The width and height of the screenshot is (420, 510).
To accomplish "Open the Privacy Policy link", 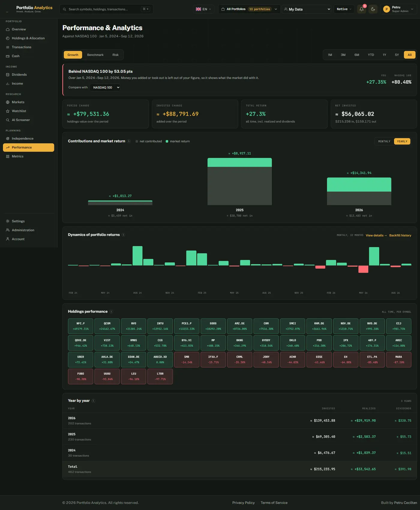I will point(243,503).
